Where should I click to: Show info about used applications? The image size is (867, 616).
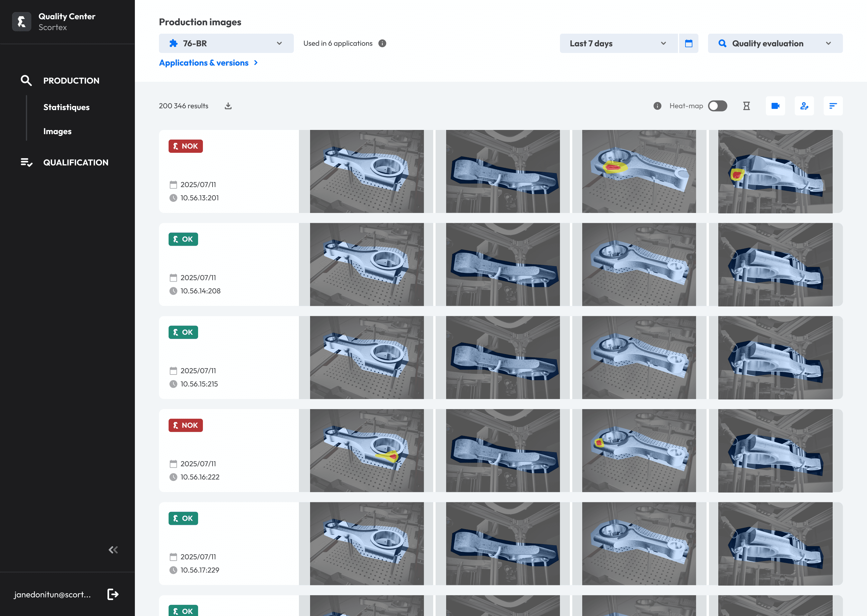click(382, 43)
